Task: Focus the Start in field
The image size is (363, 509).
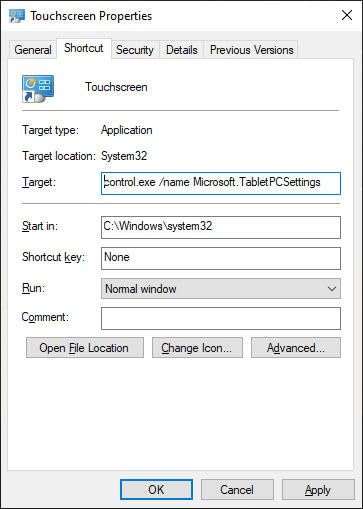Action: point(221,227)
